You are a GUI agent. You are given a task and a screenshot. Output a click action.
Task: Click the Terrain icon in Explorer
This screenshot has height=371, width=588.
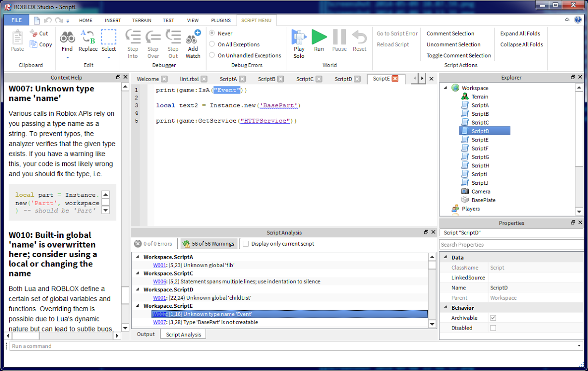click(465, 96)
